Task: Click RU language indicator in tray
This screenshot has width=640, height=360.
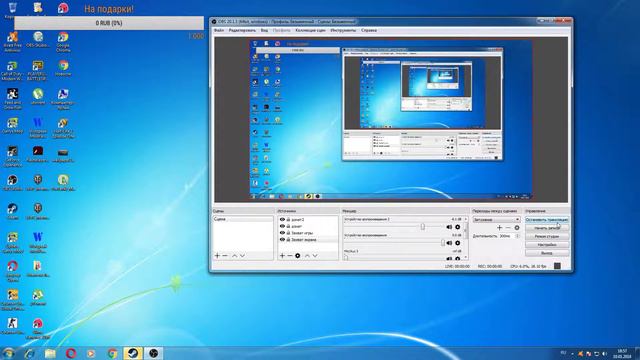Action: 563,353
